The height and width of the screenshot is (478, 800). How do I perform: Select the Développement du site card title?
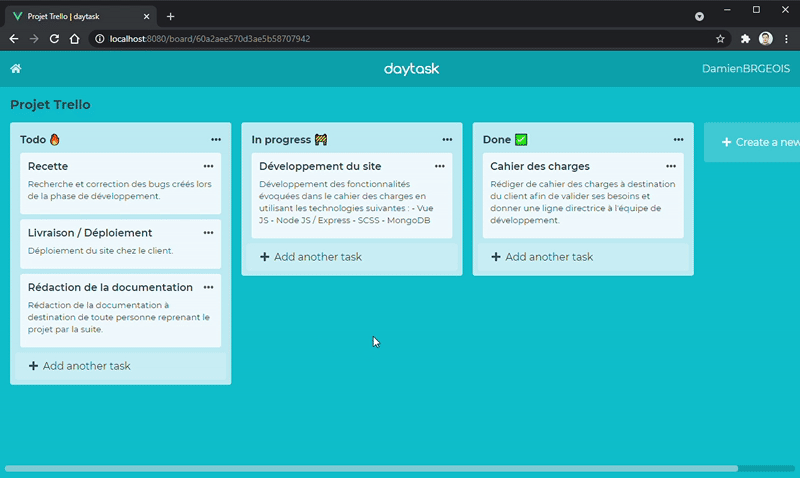[320, 166]
